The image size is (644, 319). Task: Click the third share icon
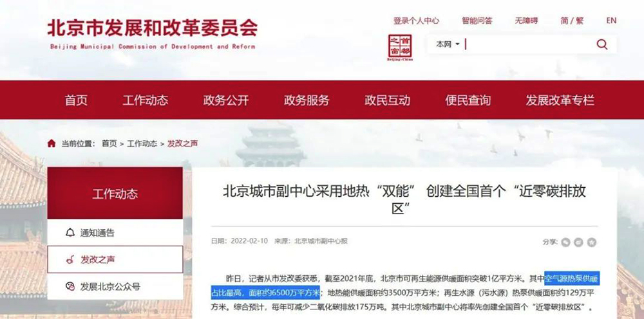(591, 242)
